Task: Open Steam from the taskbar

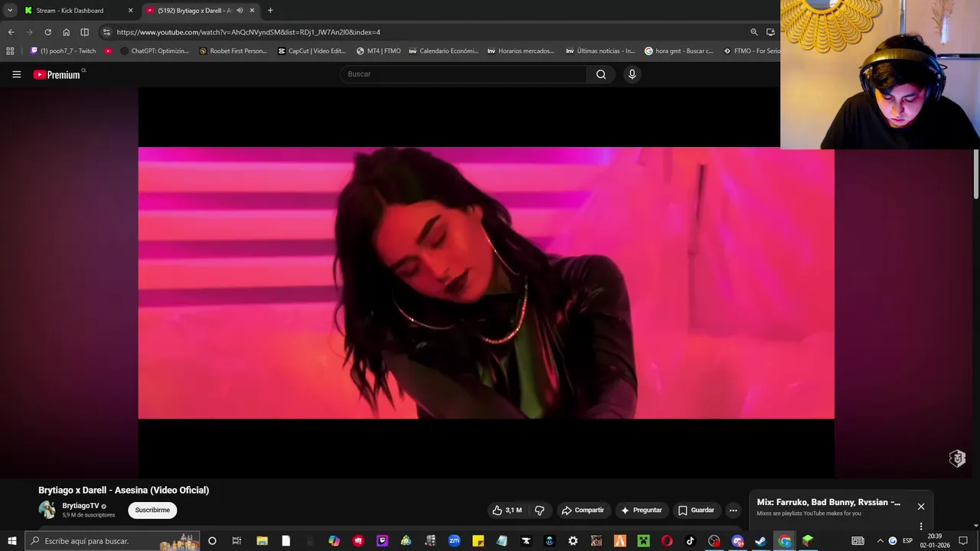Action: pos(760,541)
